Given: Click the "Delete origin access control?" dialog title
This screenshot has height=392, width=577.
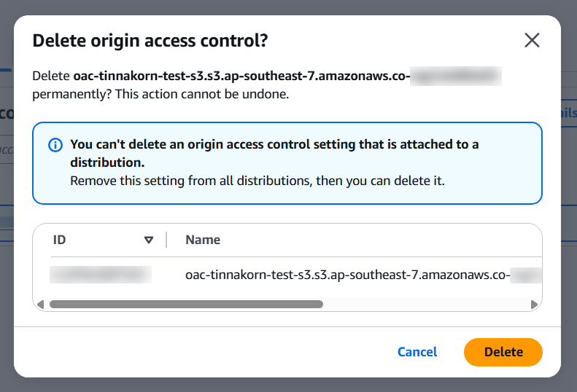Looking at the screenshot, I should pyautogui.click(x=150, y=41).
